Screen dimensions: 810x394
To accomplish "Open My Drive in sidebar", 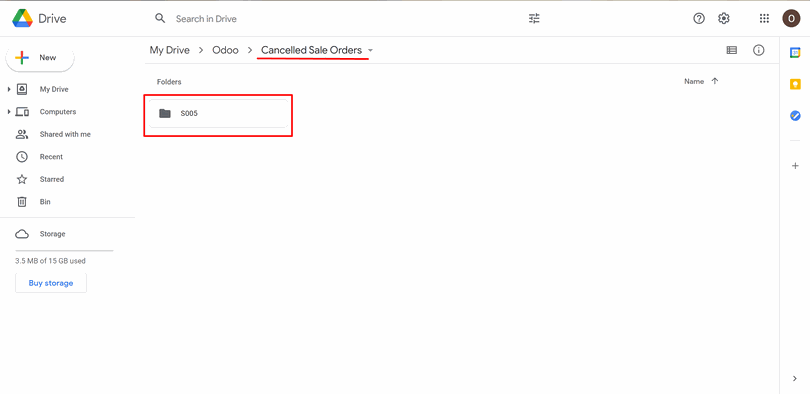I will [x=54, y=89].
